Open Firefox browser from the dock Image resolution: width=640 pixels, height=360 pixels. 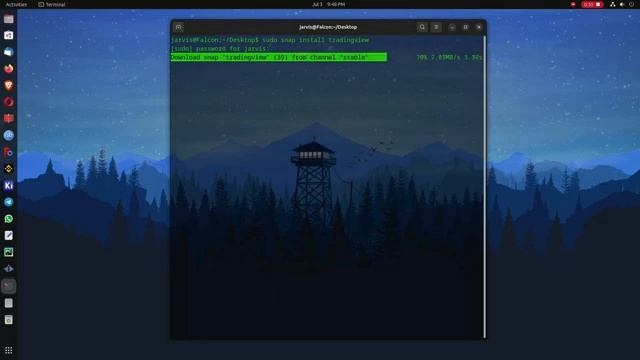(x=9, y=69)
